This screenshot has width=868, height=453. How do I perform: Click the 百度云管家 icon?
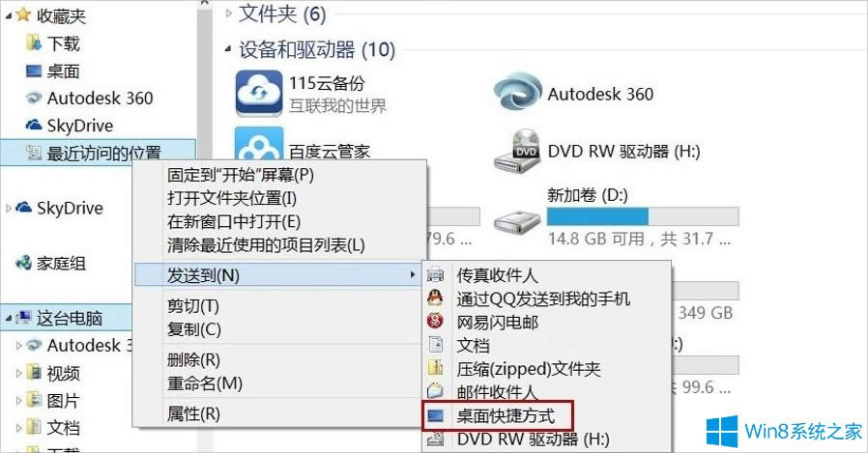pos(259,149)
